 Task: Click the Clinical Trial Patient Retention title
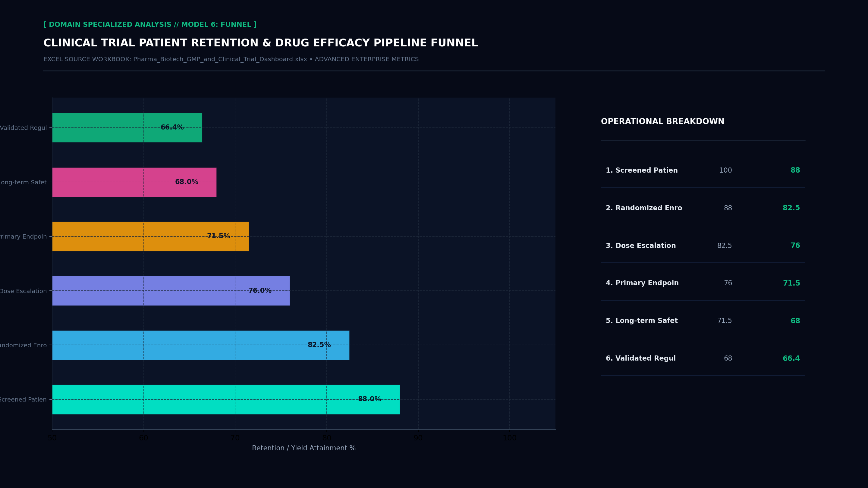point(260,43)
